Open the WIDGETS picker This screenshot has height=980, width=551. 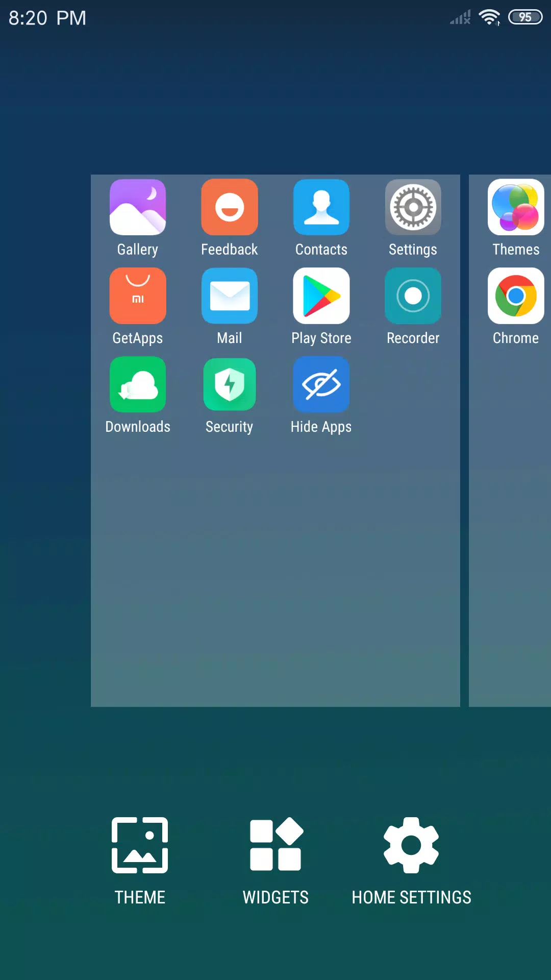click(x=275, y=860)
